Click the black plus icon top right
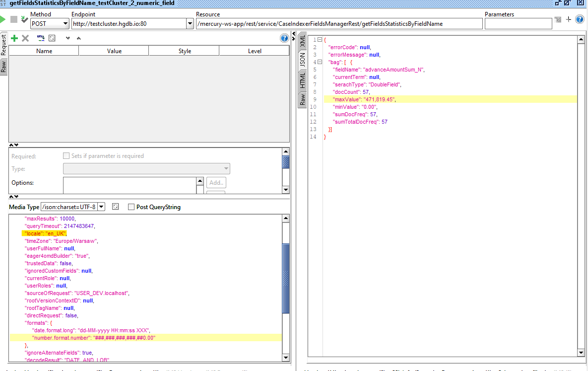 (569, 19)
